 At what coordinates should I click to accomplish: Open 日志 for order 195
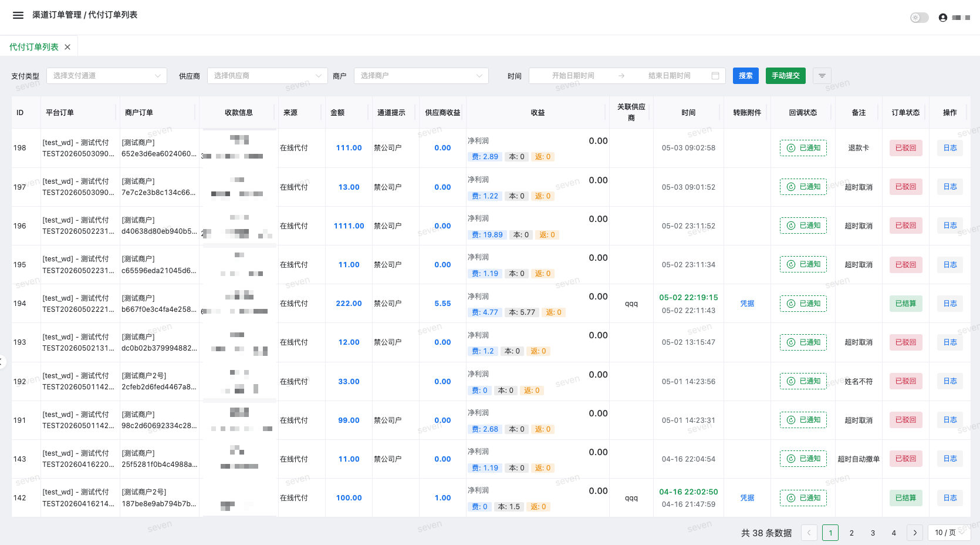[950, 265]
